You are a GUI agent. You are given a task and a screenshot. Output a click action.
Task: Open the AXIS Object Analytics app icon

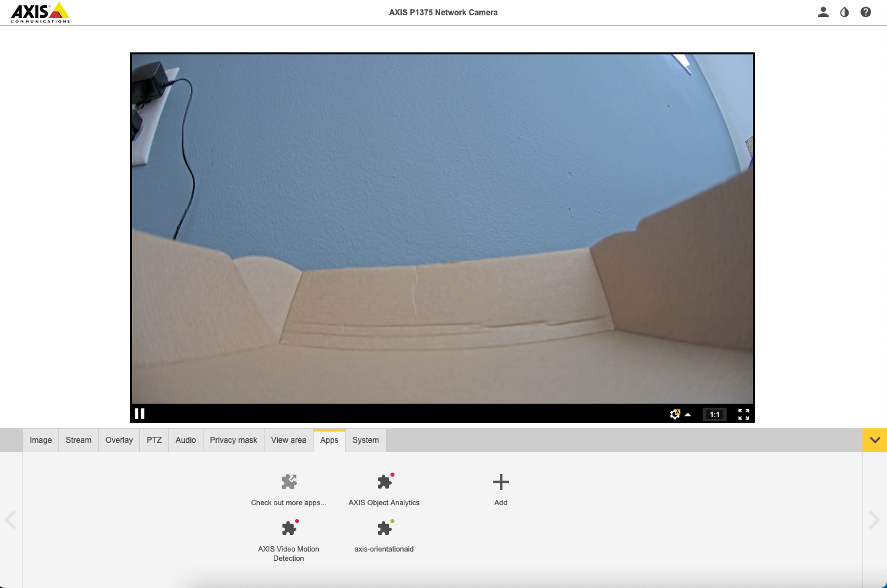[384, 482]
